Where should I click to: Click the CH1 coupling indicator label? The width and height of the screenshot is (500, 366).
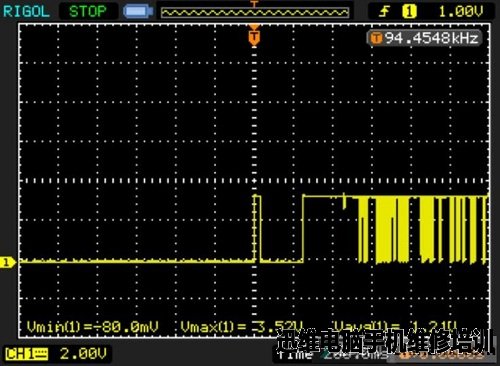[x=27, y=354]
